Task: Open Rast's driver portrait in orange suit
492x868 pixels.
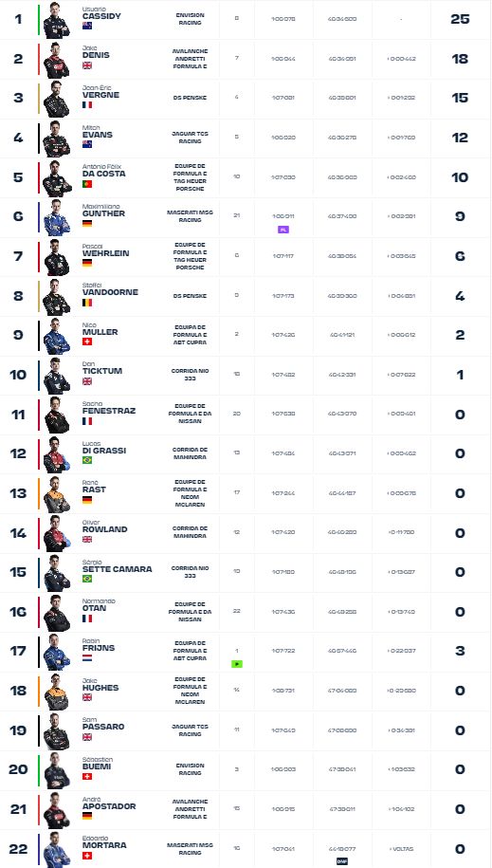Action: coord(57,493)
